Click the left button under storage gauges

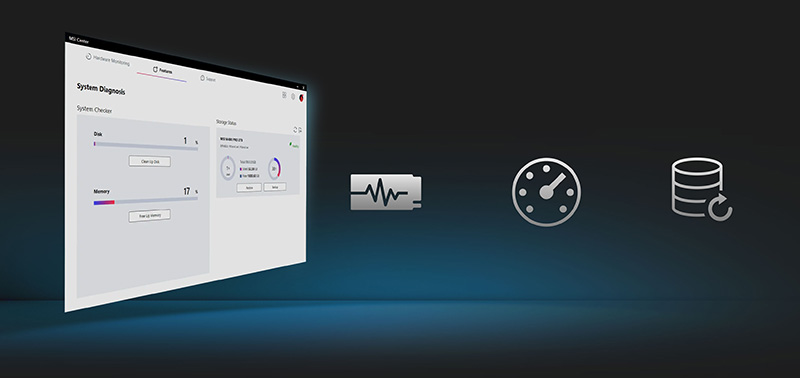(x=249, y=188)
